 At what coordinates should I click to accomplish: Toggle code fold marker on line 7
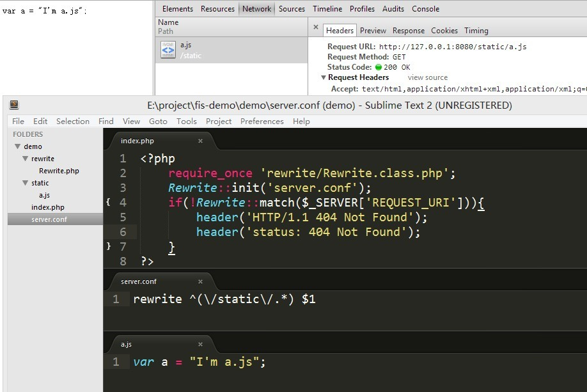point(108,246)
